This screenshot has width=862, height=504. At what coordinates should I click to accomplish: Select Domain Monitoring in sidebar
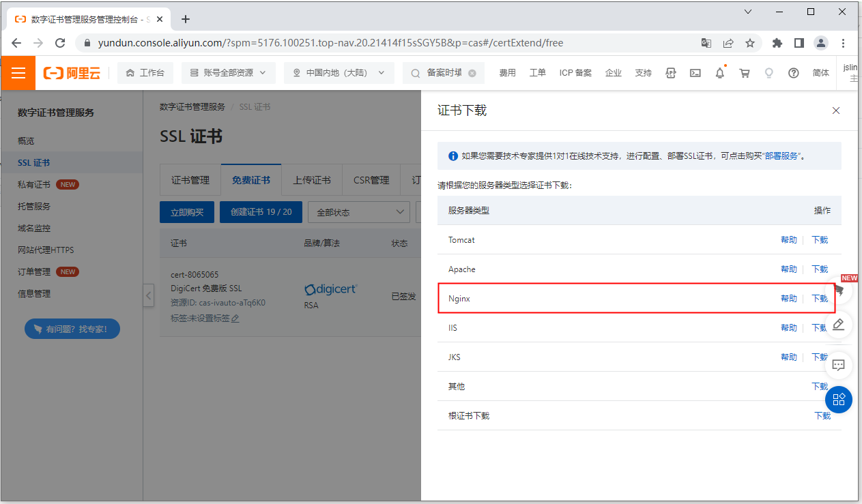(34, 228)
